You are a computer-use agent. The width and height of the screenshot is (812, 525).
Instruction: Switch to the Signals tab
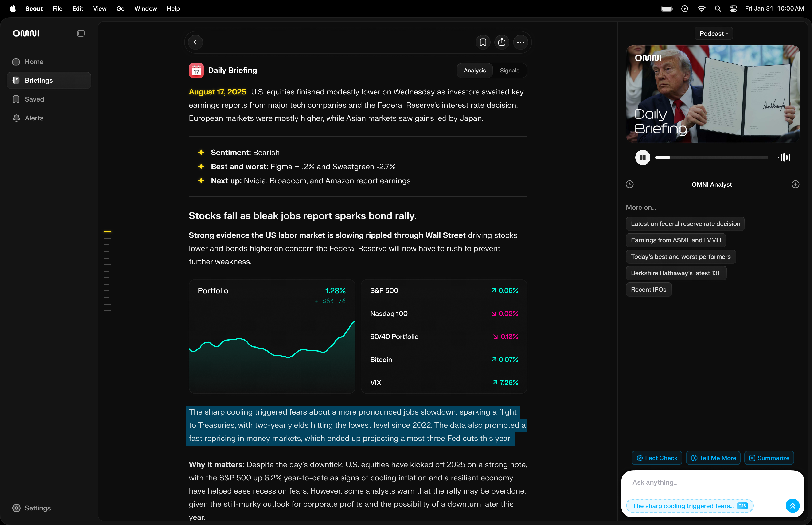(509, 71)
